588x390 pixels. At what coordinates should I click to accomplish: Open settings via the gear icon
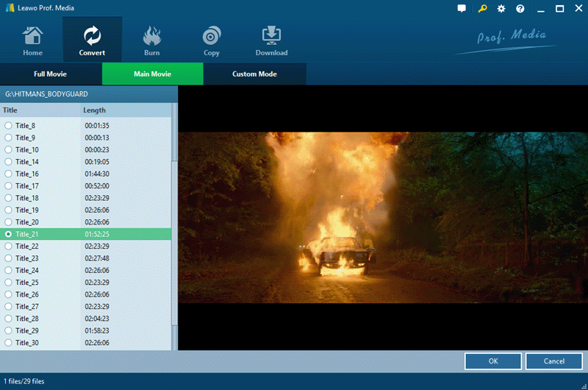501,8
